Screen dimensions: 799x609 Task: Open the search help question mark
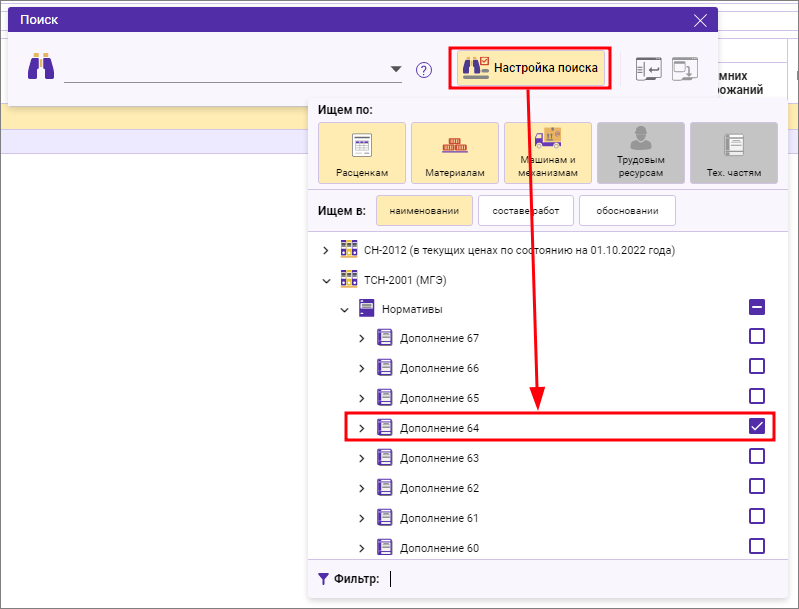424,70
